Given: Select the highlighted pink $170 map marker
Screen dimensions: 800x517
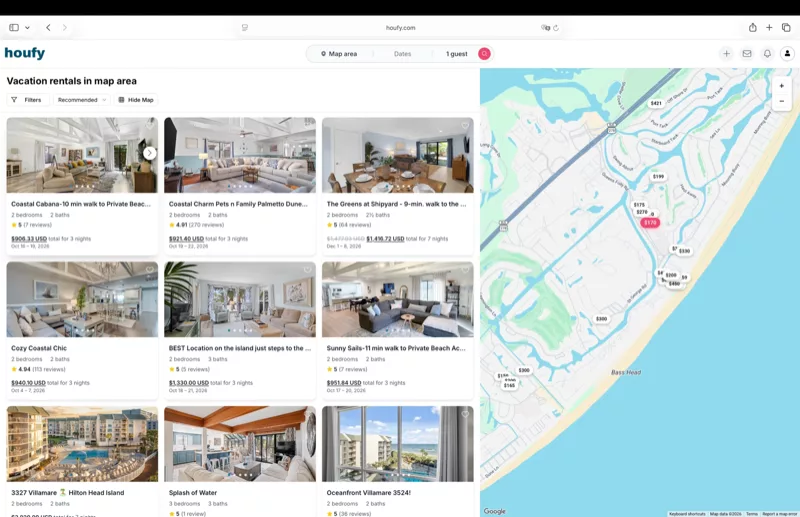Looking at the screenshot, I should click(650, 223).
